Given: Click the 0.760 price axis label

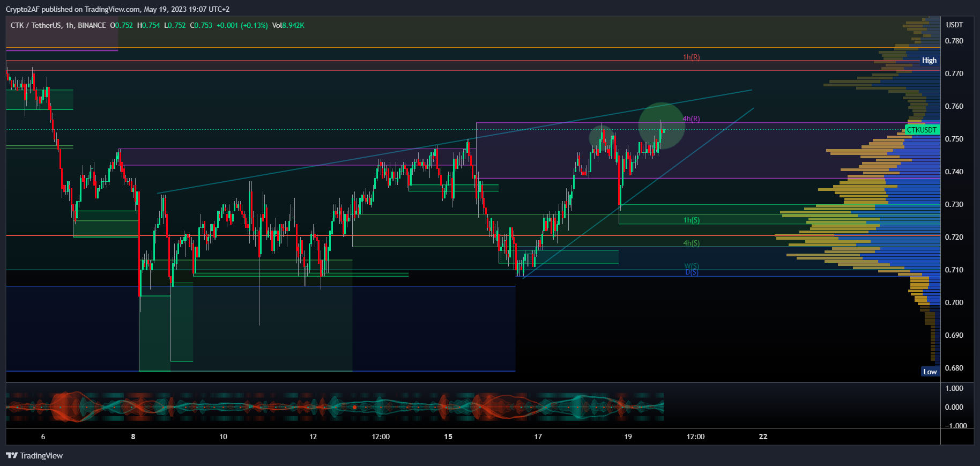Looking at the screenshot, I should click(x=954, y=106).
